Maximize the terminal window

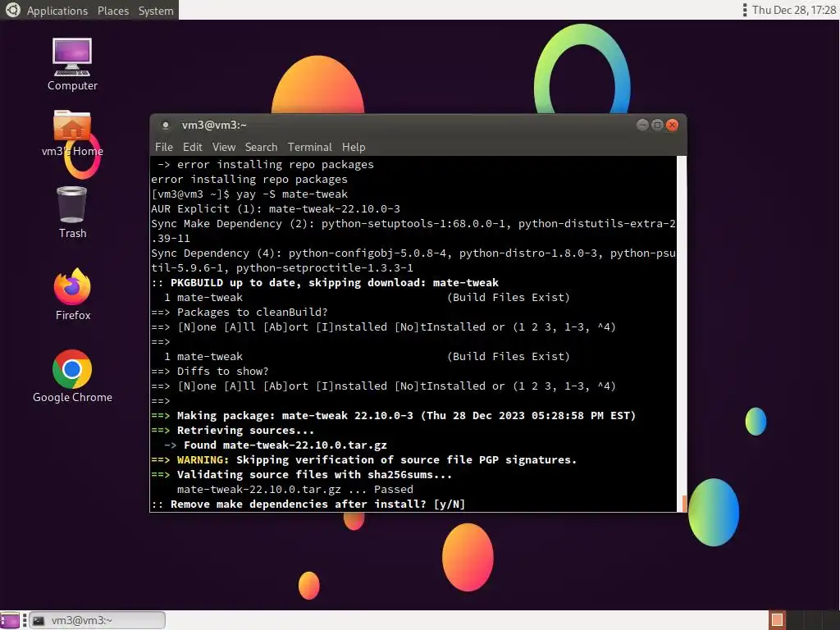[x=657, y=125]
